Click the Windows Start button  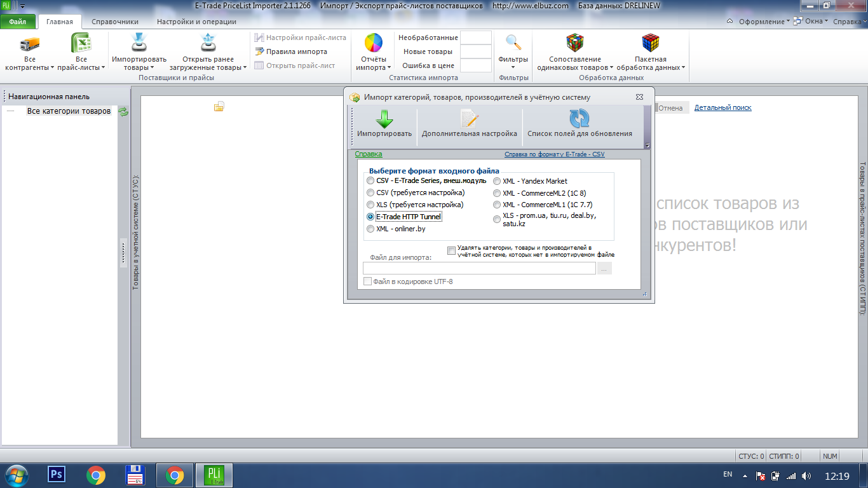16,475
